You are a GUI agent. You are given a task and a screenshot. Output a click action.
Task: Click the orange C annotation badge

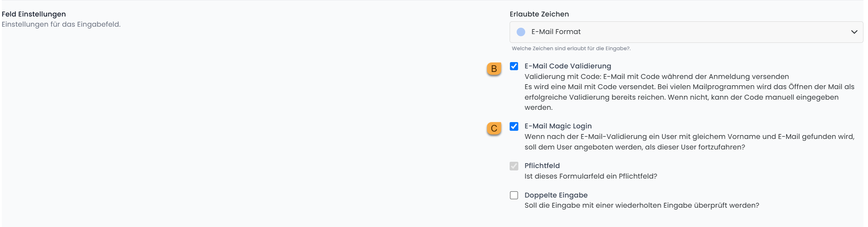click(x=494, y=128)
